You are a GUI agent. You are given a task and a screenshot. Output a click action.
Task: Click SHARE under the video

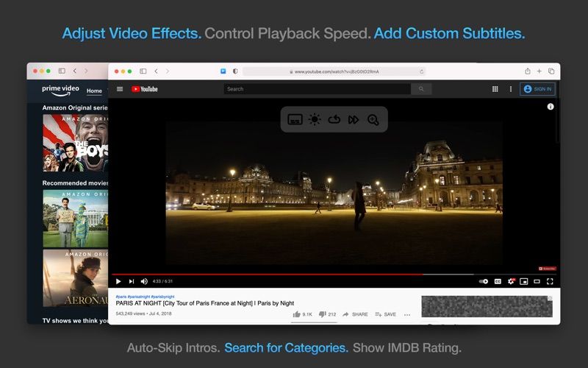(355, 314)
